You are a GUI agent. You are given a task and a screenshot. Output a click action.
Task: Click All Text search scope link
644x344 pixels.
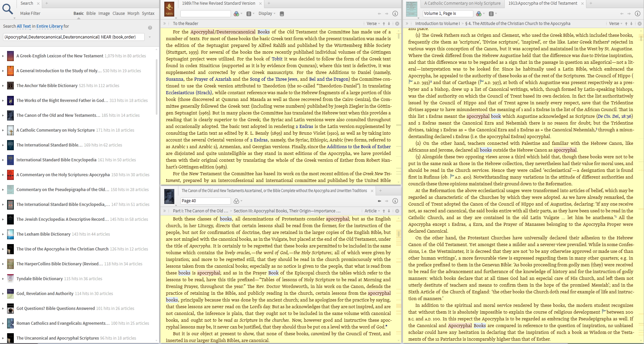click(24, 26)
